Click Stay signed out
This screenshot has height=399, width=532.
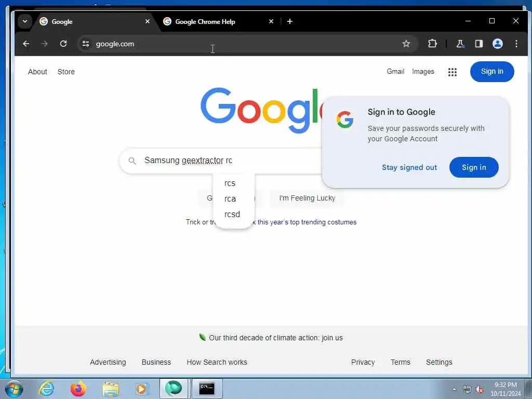pyautogui.click(x=409, y=167)
